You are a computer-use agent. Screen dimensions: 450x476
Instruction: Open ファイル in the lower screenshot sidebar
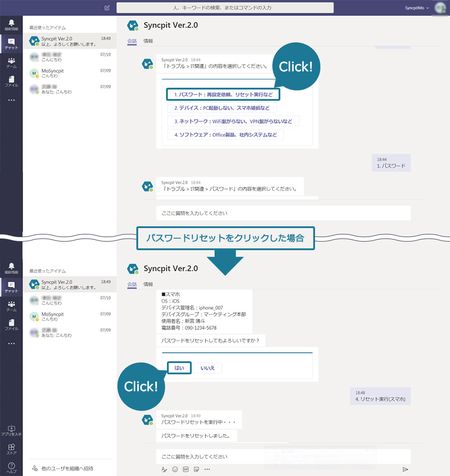pos(11,325)
